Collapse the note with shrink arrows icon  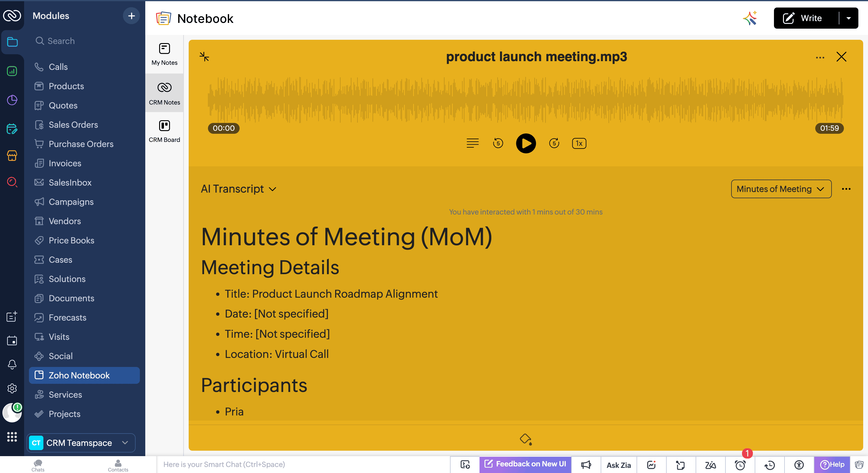point(204,57)
